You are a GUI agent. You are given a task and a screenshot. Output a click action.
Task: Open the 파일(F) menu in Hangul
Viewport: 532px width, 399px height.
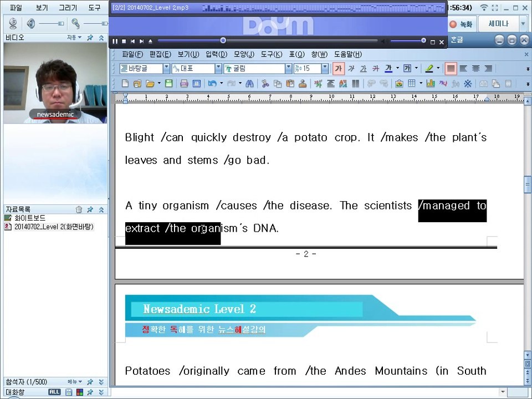pos(132,54)
